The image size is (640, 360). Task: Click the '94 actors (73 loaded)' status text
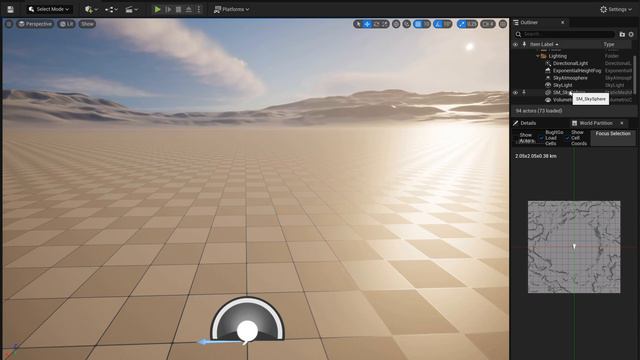click(539, 111)
